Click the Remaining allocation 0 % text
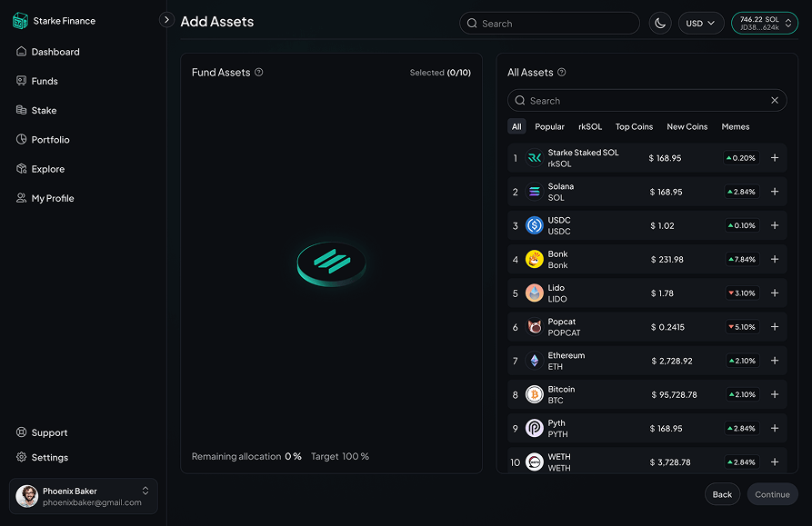The image size is (812, 526). [x=246, y=456]
